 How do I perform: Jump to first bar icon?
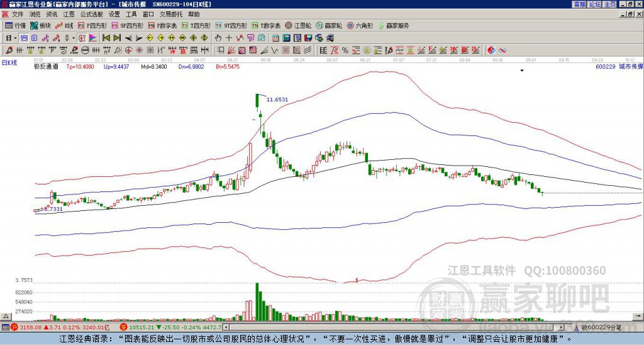point(106,38)
